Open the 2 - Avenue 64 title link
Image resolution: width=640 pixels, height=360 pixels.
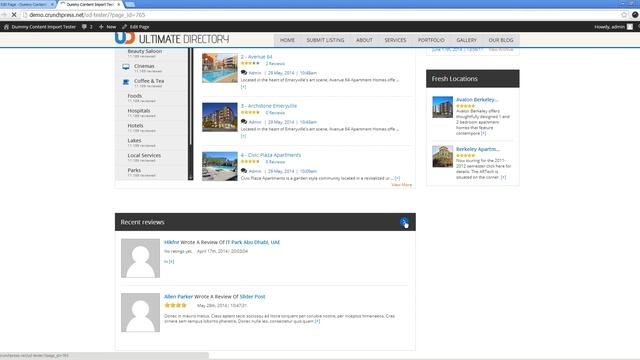pyautogui.click(x=256, y=57)
